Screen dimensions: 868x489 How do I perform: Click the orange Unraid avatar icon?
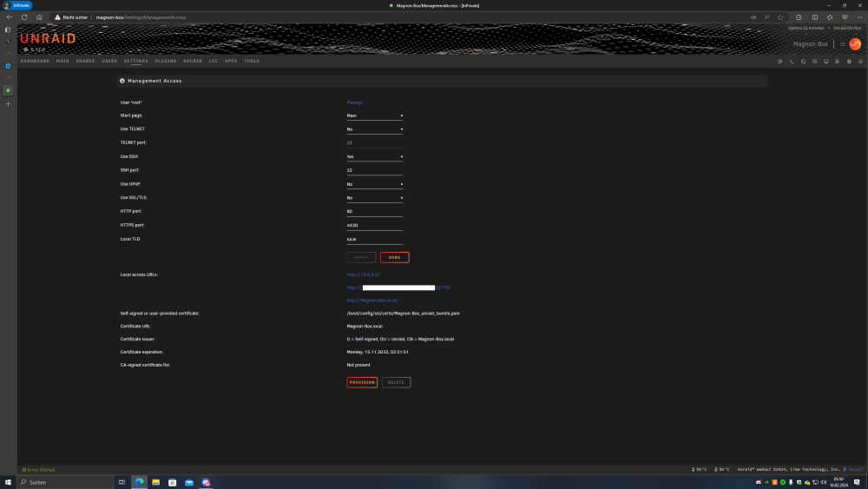[x=855, y=44]
